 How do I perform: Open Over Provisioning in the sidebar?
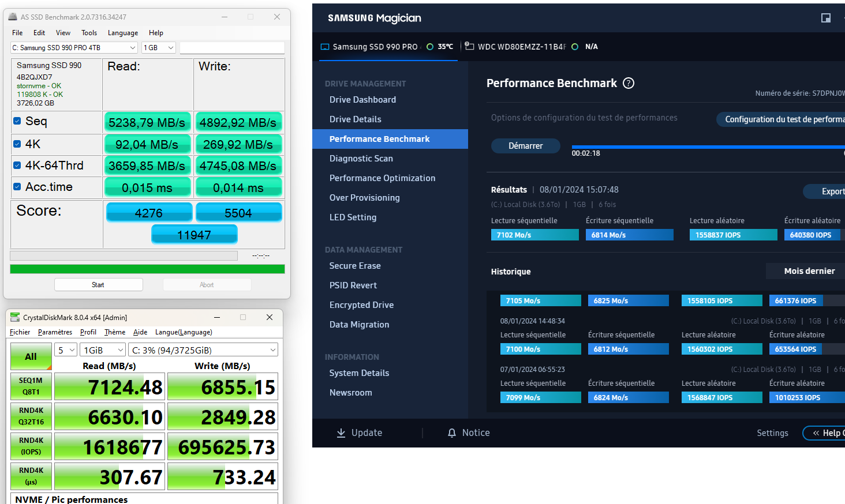point(364,198)
